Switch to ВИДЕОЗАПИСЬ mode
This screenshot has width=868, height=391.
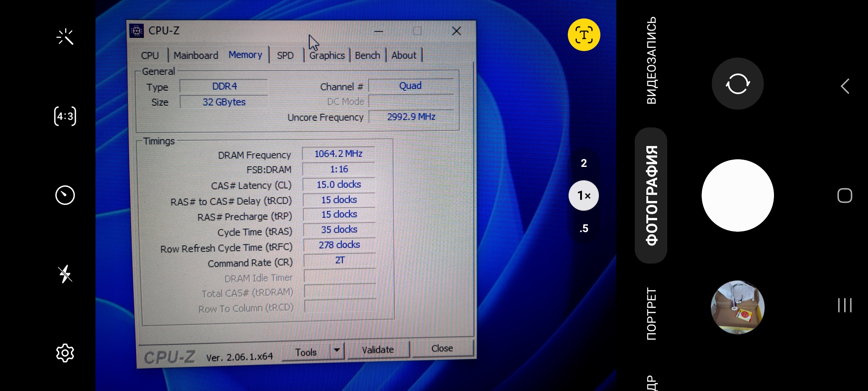(651, 60)
